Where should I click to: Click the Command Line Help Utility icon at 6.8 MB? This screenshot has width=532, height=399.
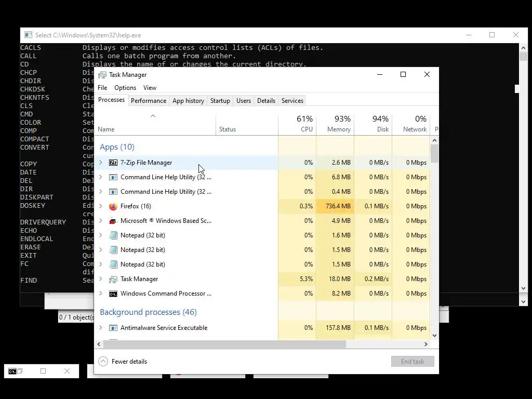click(113, 177)
